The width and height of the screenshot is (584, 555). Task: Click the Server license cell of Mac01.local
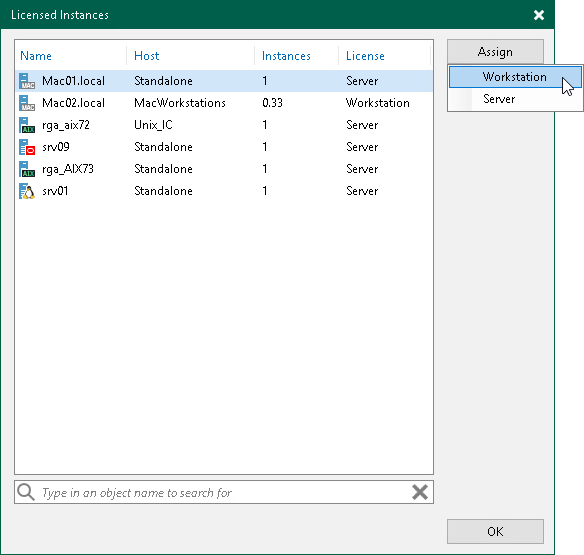362,81
